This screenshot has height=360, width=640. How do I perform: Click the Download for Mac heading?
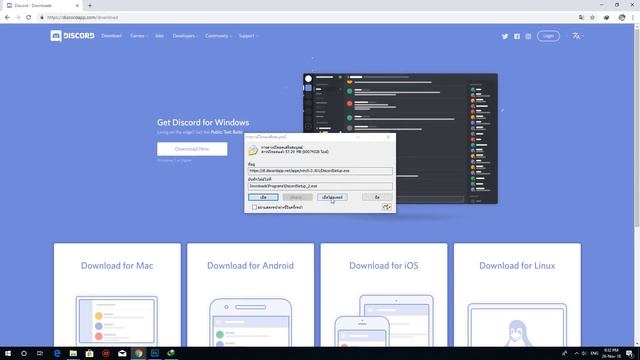[x=117, y=266]
